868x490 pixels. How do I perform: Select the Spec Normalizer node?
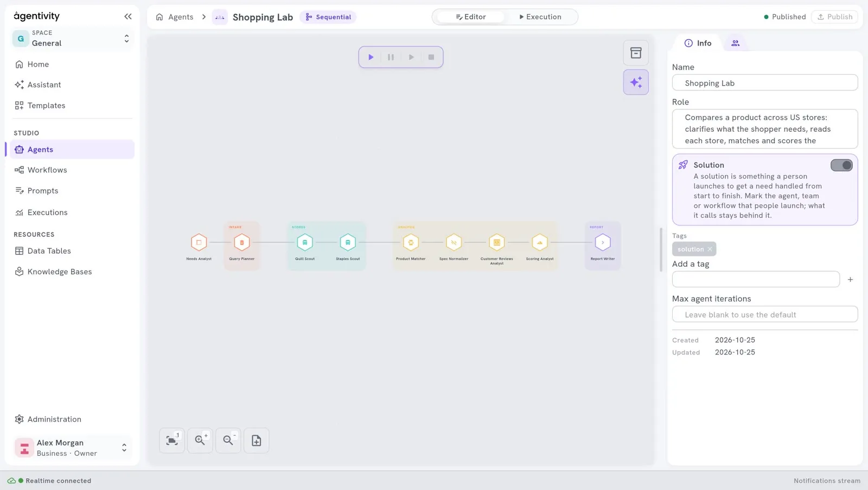coord(454,242)
